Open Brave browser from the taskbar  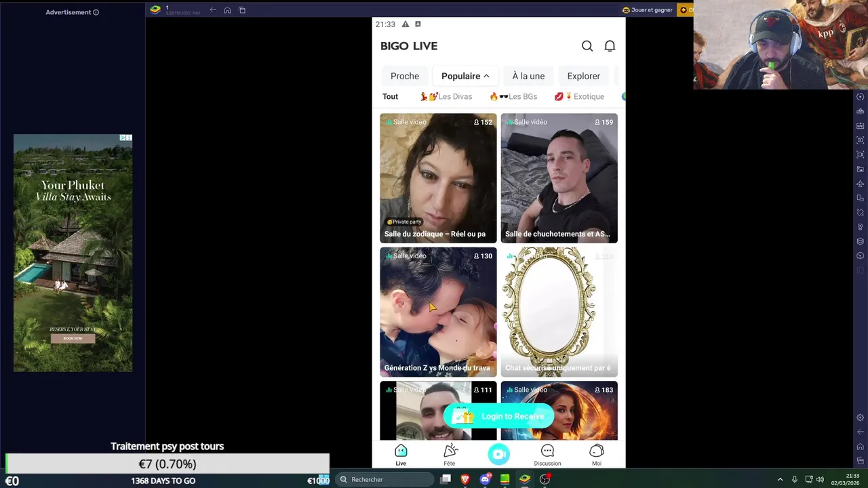[x=465, y=479]
